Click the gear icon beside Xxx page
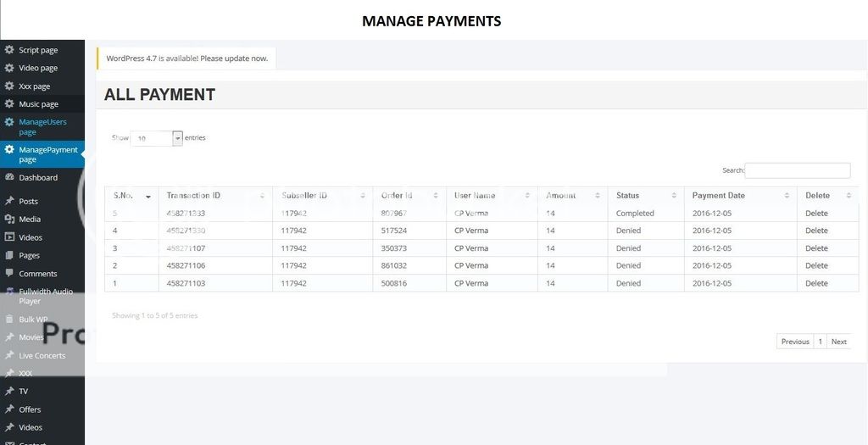 pos(8,86)
